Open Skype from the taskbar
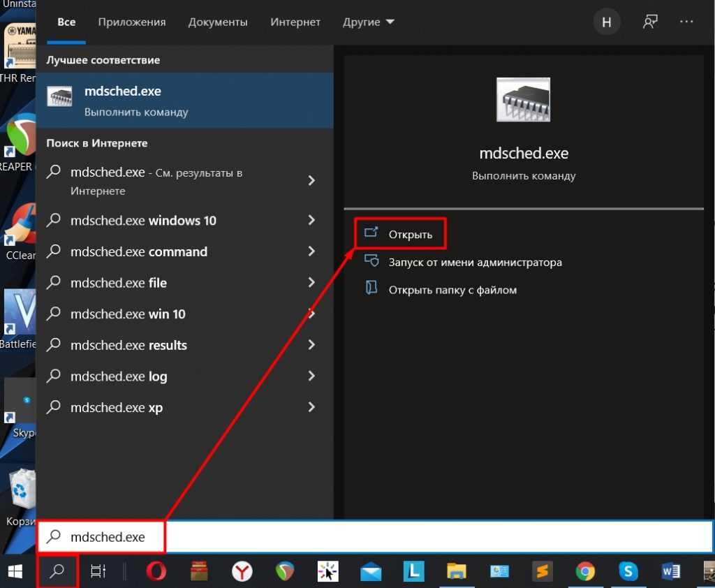This screenshot has height=588, width=715. (x=628, y=572)
